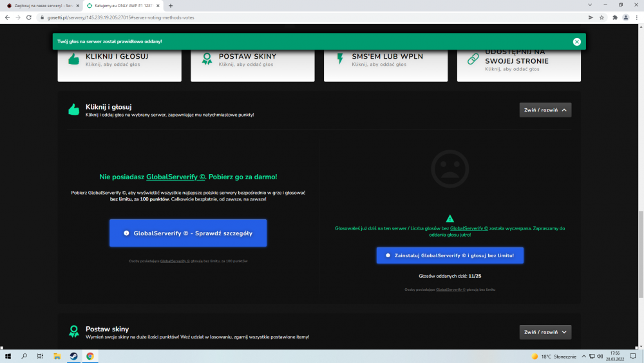Bookmark this page with star icon
Screen dimensions: 644x363
[x=601, y=17]
